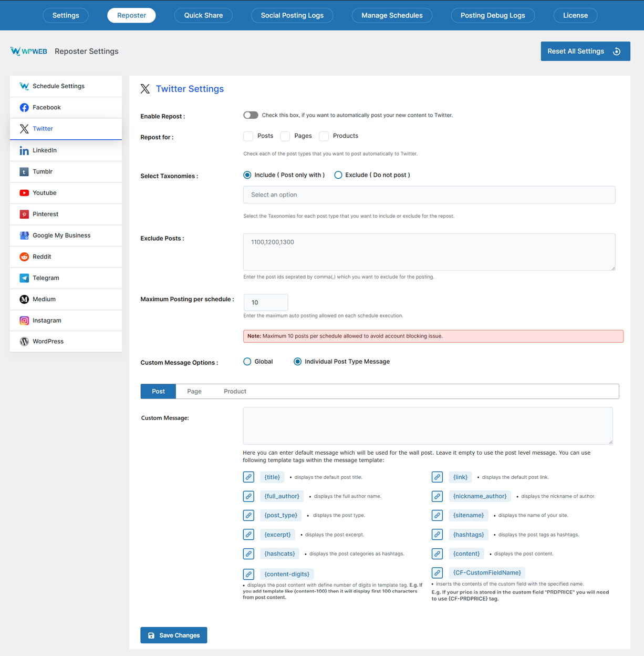Open LinkedIn settings via its sidebar icon
Viewport: 644px width, 656px height.
(24, 150)
